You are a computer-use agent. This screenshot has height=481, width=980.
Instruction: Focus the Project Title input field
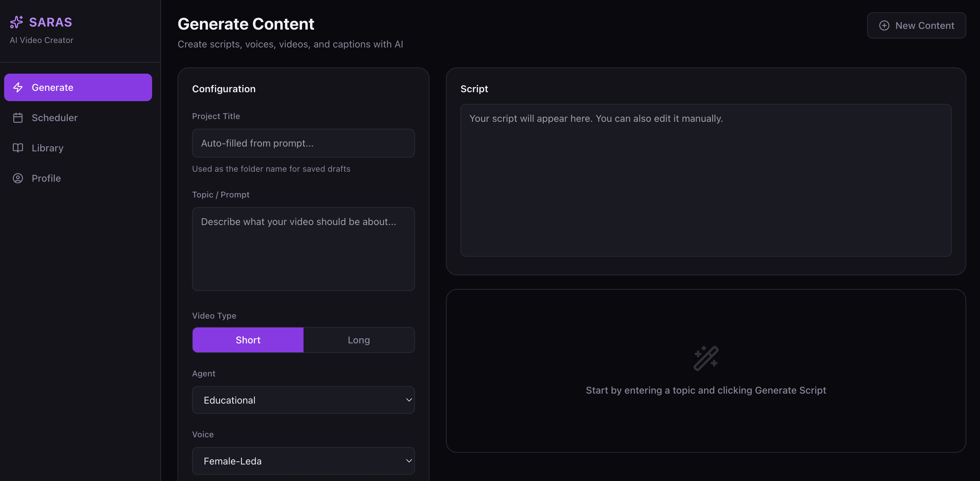point(303,143)
